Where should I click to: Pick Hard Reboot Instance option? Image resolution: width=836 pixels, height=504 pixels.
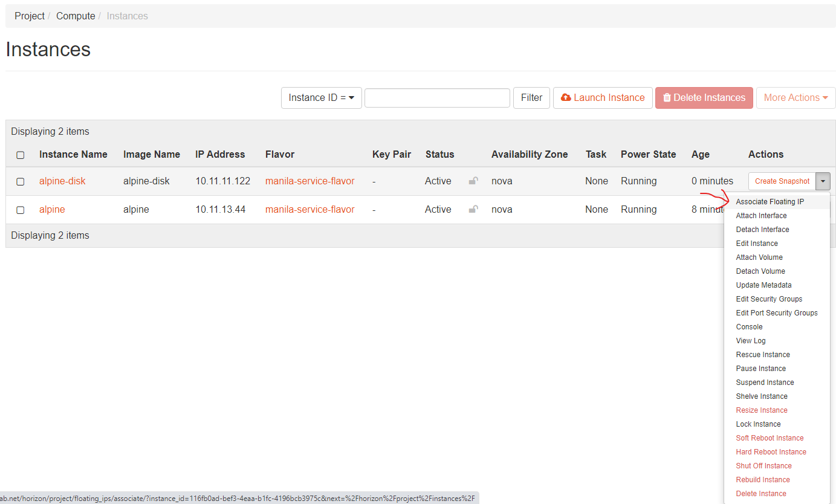point(771,452)
